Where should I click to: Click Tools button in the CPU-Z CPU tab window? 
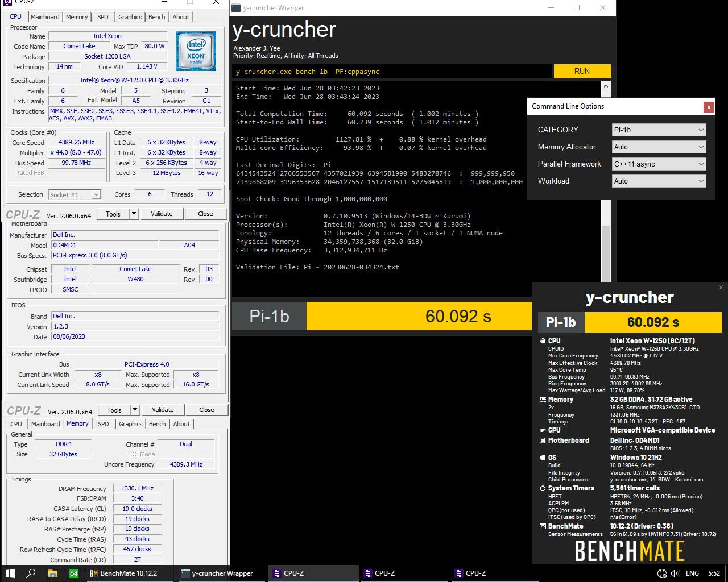pyautogui.click(x=113, y=214)
